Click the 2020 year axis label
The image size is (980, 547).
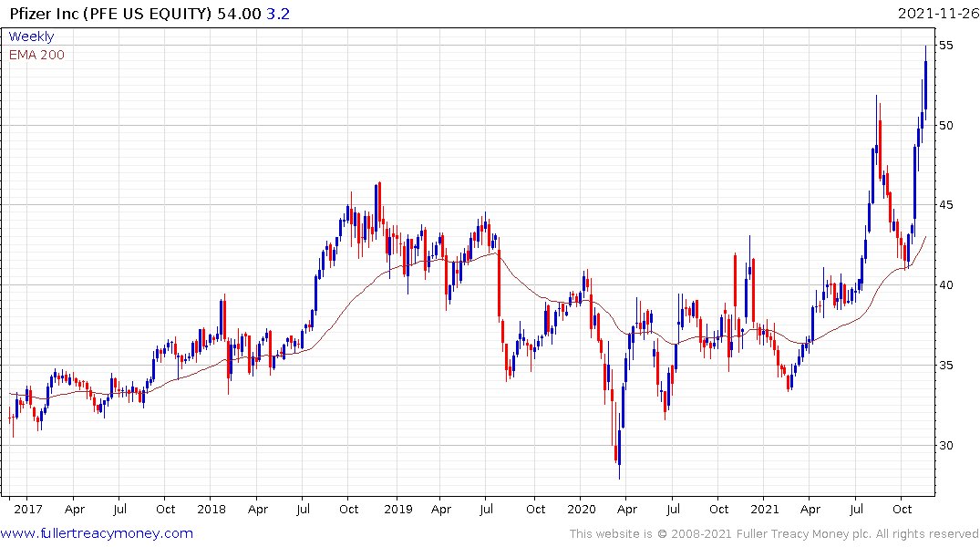(x=582, y=509)
